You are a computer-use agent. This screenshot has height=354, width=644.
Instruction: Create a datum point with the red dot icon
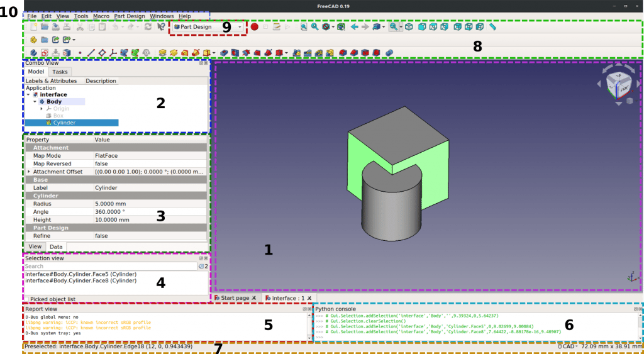click(x=80, y=53)
